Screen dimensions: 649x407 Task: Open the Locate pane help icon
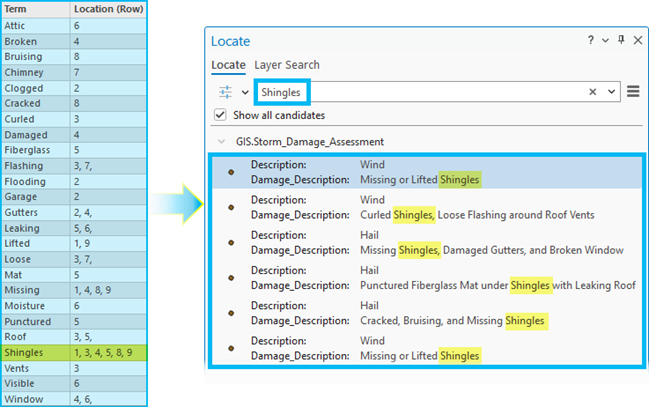[x=591, y=40]
